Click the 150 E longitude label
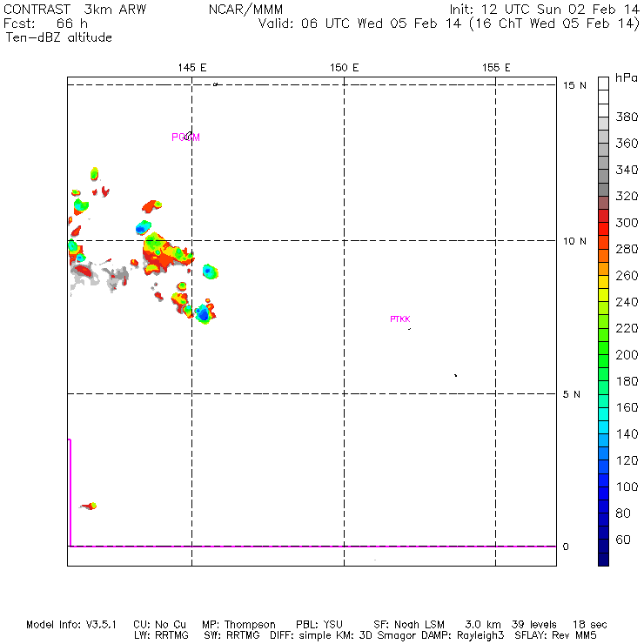The image size is (644, 644). click(x=344, y=68)
